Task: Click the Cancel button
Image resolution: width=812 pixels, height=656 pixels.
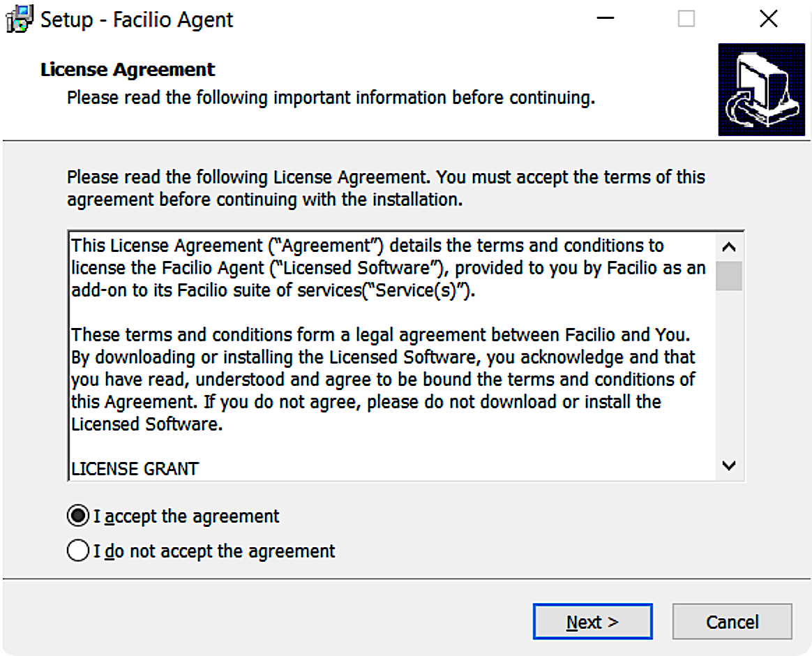Action: (732, 622)
